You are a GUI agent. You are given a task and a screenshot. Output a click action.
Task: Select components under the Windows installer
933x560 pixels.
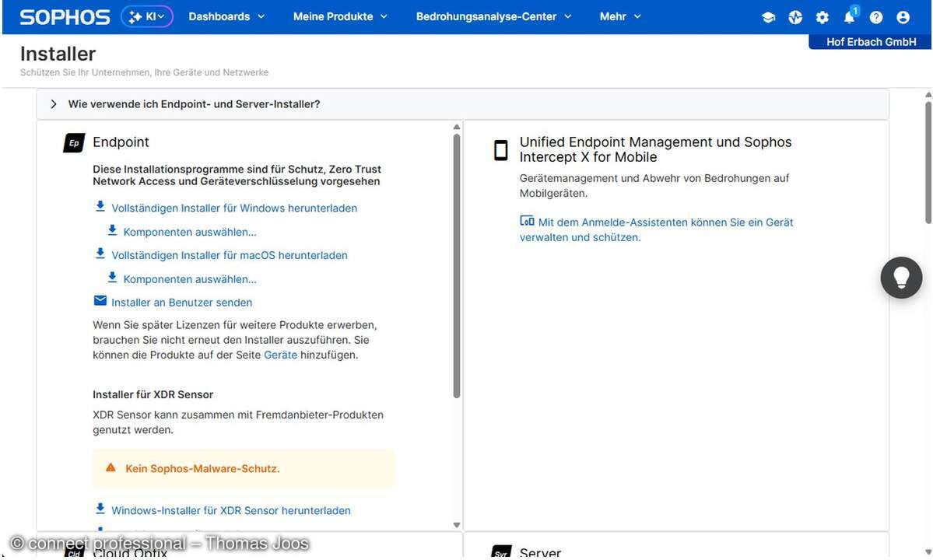pos(190,232)
